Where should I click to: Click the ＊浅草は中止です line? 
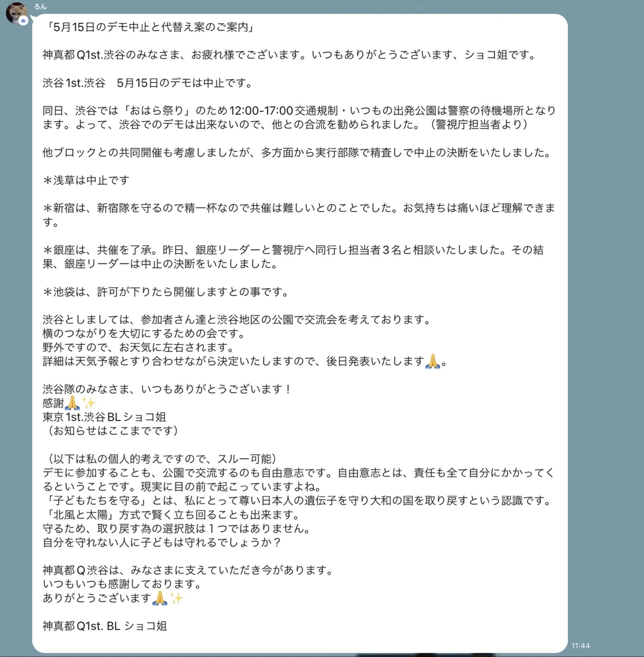(x=86, y=180)
